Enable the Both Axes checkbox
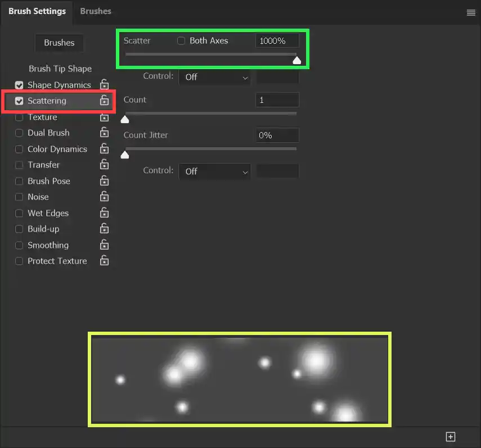This screenshot has height=448, width=481. point(181,40)
